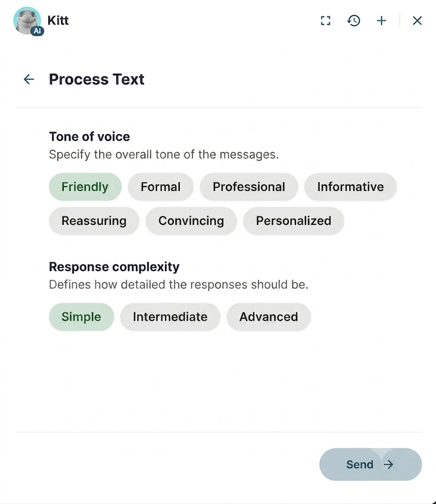Select the Formal tone
436x504 pixels.
click(x=161, y=187)
